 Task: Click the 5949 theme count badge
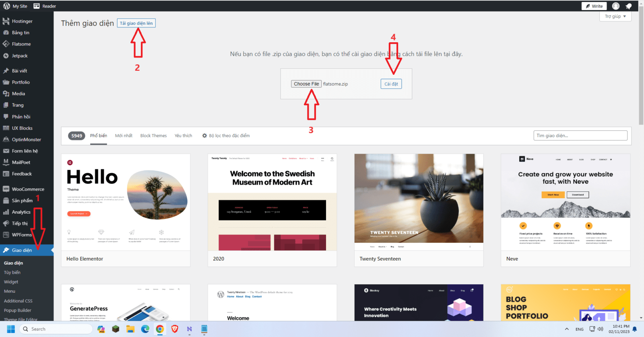(x=76, y=136)
